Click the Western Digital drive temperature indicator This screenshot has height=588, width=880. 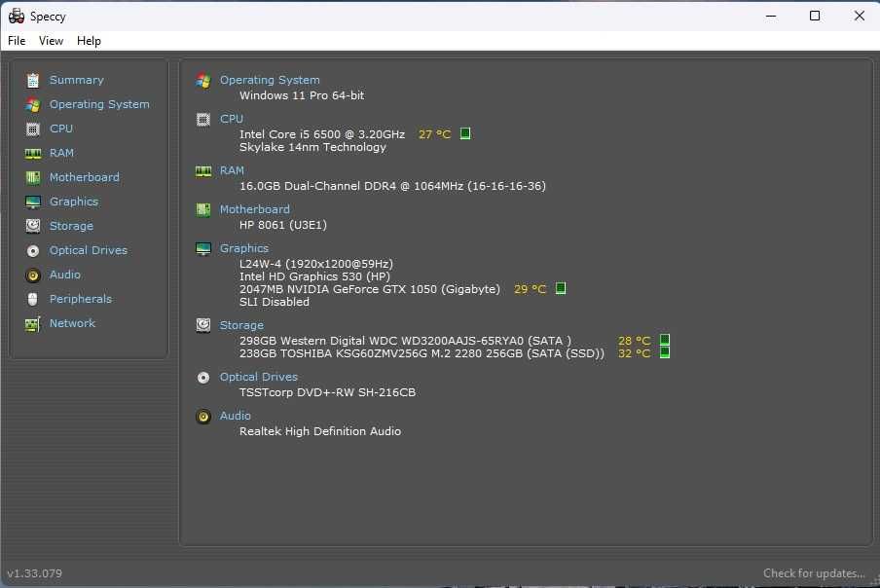(665, 340)
